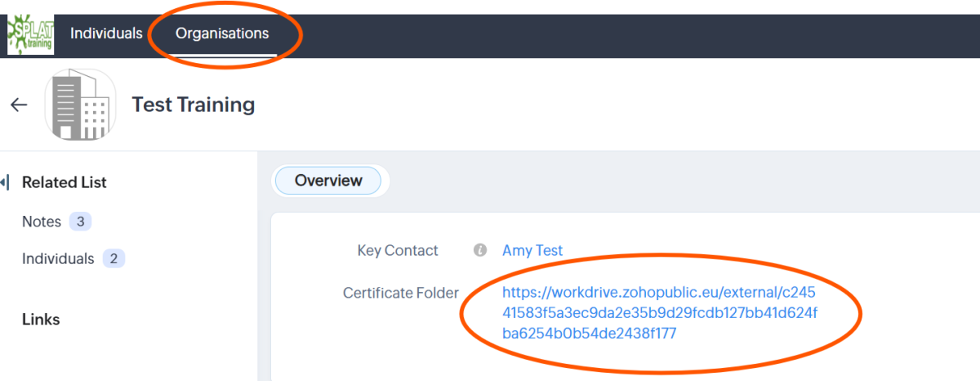
Task: Click the Key Contact info icon
Action: coord(481,250)
